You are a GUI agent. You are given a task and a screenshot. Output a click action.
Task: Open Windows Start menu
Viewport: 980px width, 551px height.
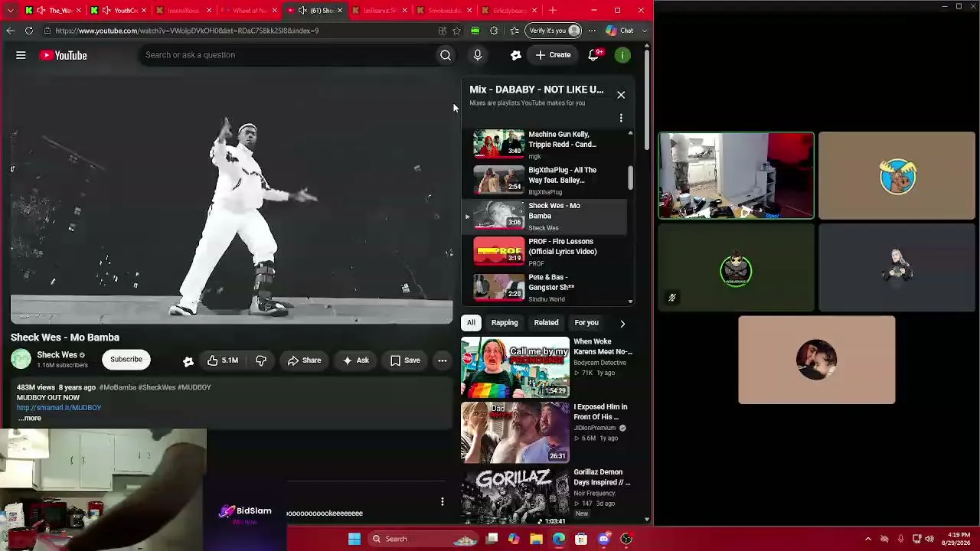pyautogui.click(x=354, y=539)
